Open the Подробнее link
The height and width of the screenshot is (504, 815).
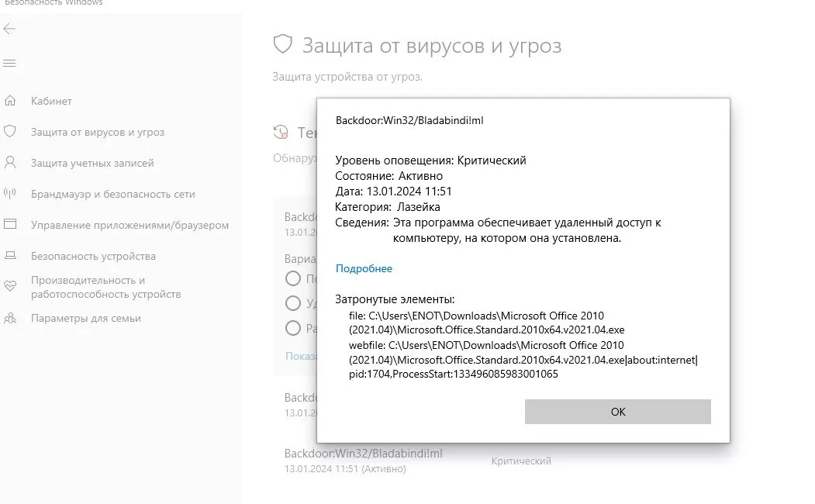(364, 268)
